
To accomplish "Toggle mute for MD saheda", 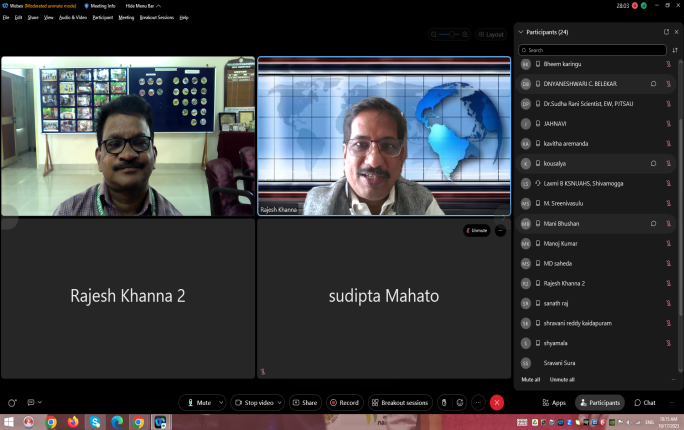I will click(668, 263).
